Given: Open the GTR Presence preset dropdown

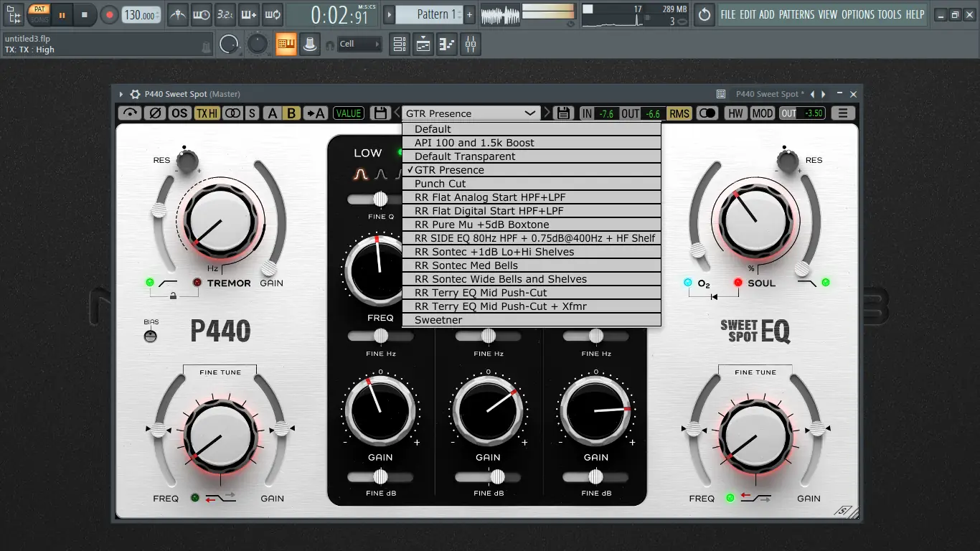Looking at the screenshot, I should (x=471, y=113).
